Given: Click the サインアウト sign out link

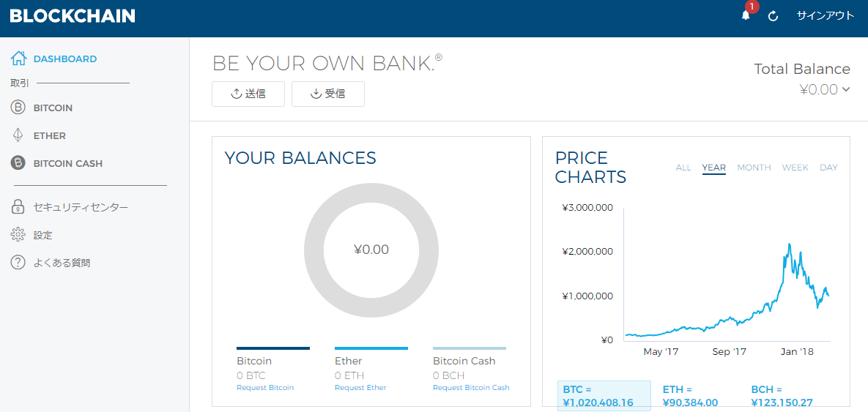Looking at the screenshot, I should (825, 16).
